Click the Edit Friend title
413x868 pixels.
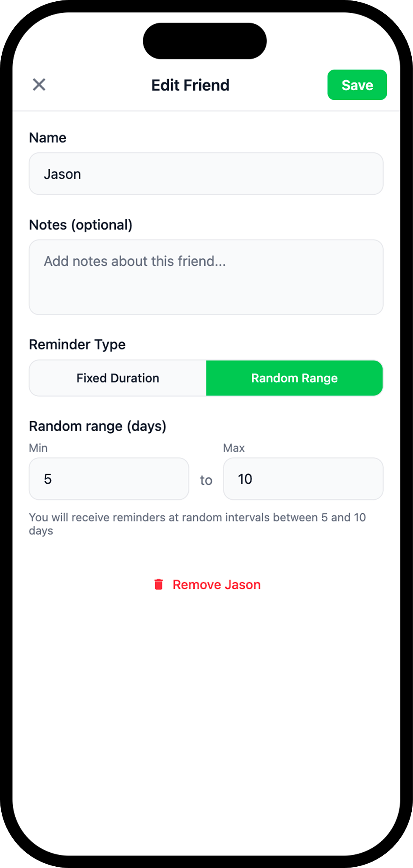(x=190, y=85)
